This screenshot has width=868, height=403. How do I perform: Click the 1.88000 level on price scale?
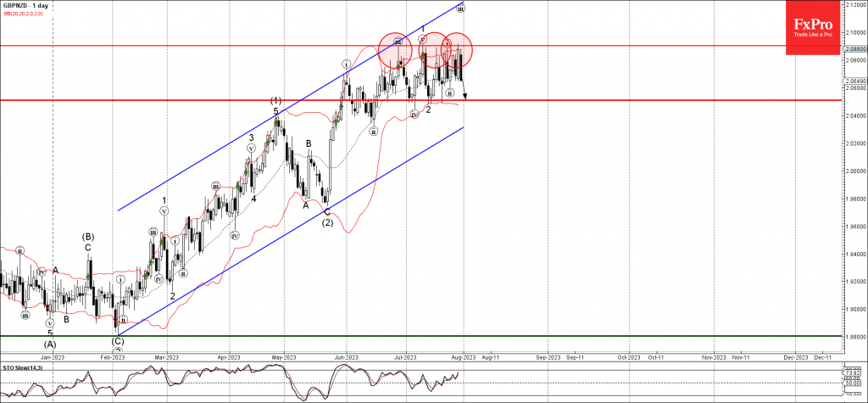coord(854,337)
